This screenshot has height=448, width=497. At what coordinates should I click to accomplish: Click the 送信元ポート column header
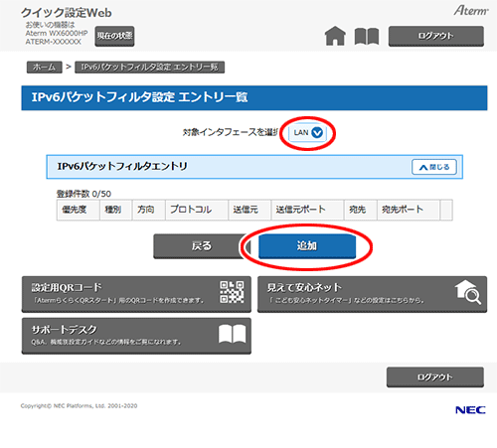click(307, 210)
